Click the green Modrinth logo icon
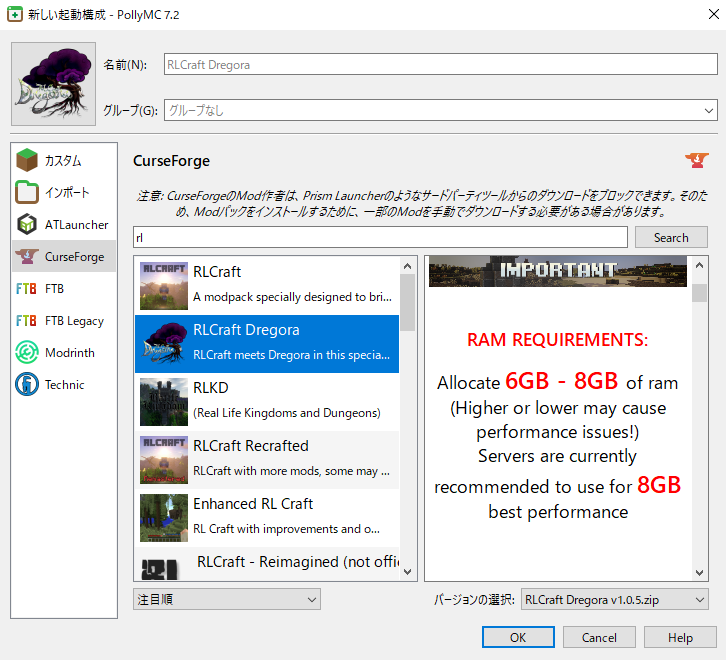This screenshot has width=726, height=660. [x=27, y=352]
